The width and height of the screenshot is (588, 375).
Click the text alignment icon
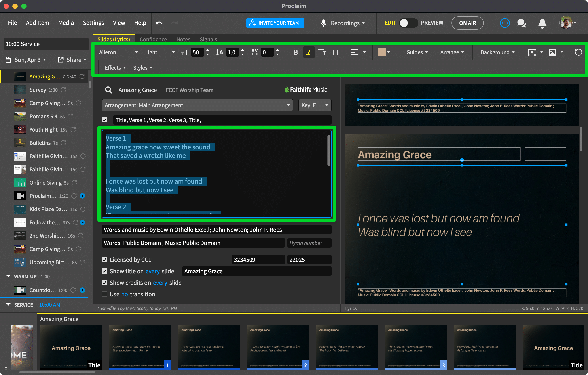[354, 52]
